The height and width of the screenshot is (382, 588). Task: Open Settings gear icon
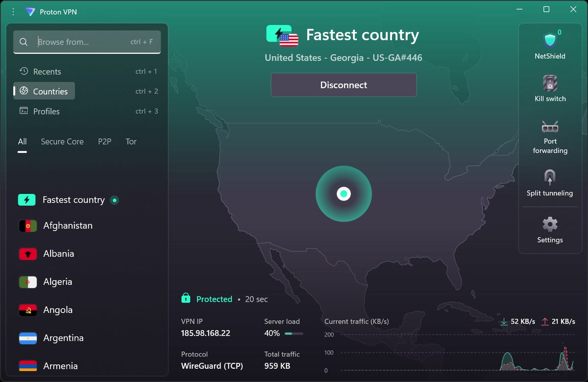(x=550, y=224)
